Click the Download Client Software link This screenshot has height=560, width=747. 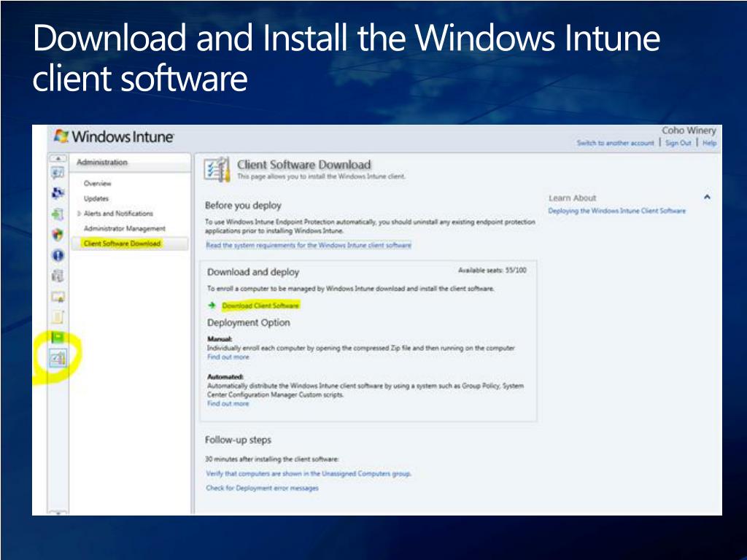pyautogui.click(x=260, y=306)
